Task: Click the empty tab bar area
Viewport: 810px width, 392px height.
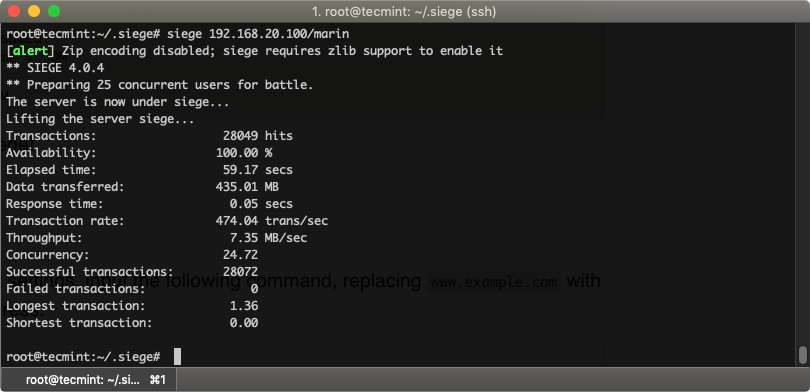Action: tap(493, 380)
